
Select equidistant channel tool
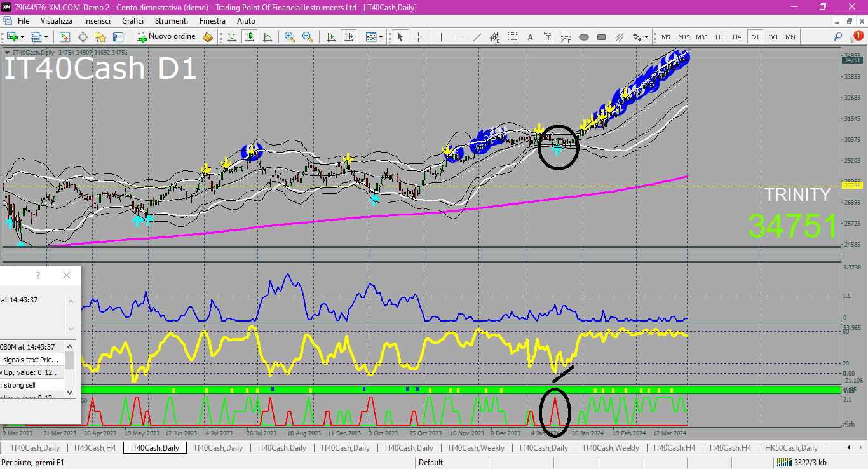click(x=494, y=37)
